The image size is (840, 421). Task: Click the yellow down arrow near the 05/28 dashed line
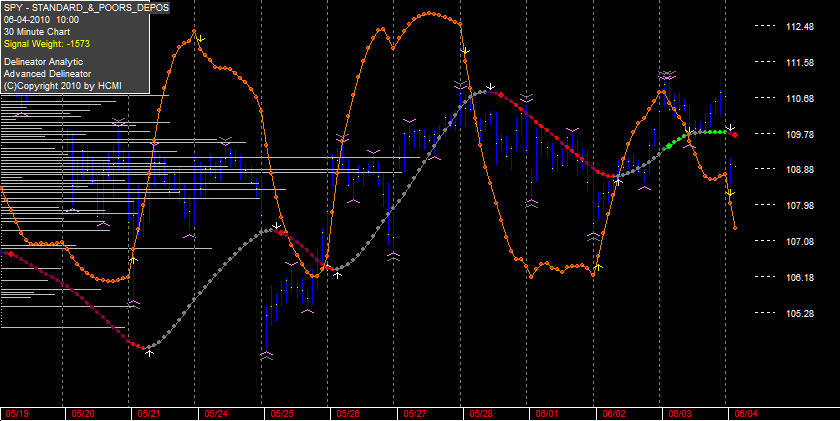tap(466, 51)
